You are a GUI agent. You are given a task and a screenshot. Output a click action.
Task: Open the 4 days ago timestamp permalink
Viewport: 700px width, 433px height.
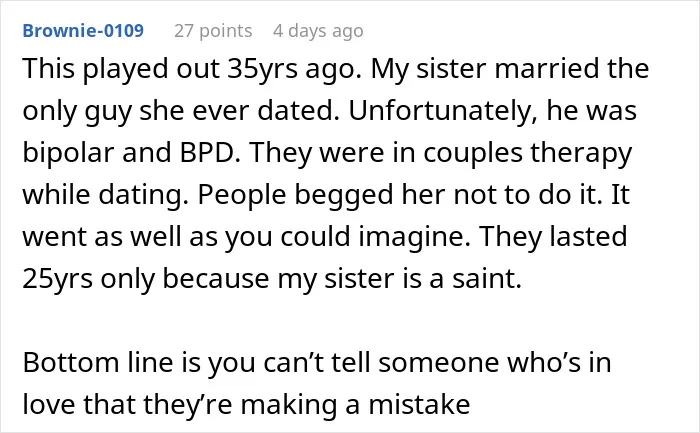(318, 31)
